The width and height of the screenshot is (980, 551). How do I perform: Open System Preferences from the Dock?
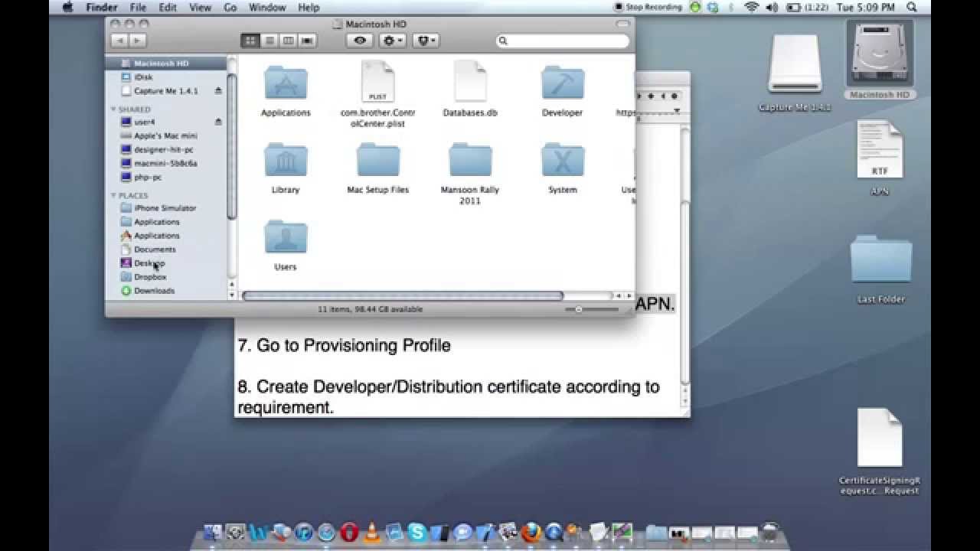235,533
